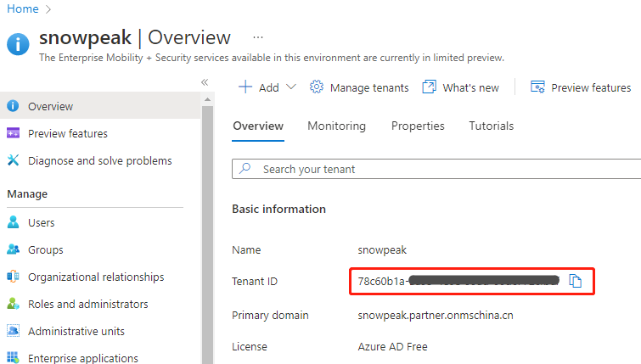The image size is (641, 364).
Task: Focus the Search your tenant field
Action: click(x=436, y=169)
